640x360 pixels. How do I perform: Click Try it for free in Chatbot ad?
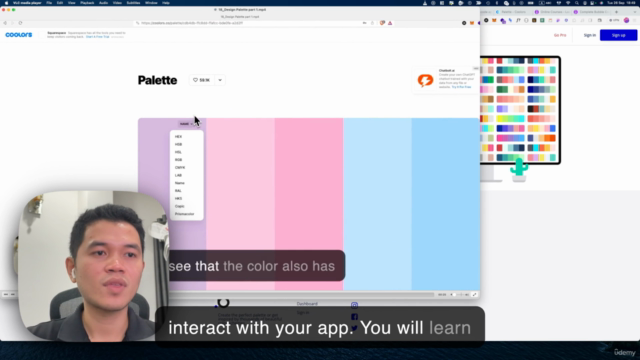click(461, 87)
